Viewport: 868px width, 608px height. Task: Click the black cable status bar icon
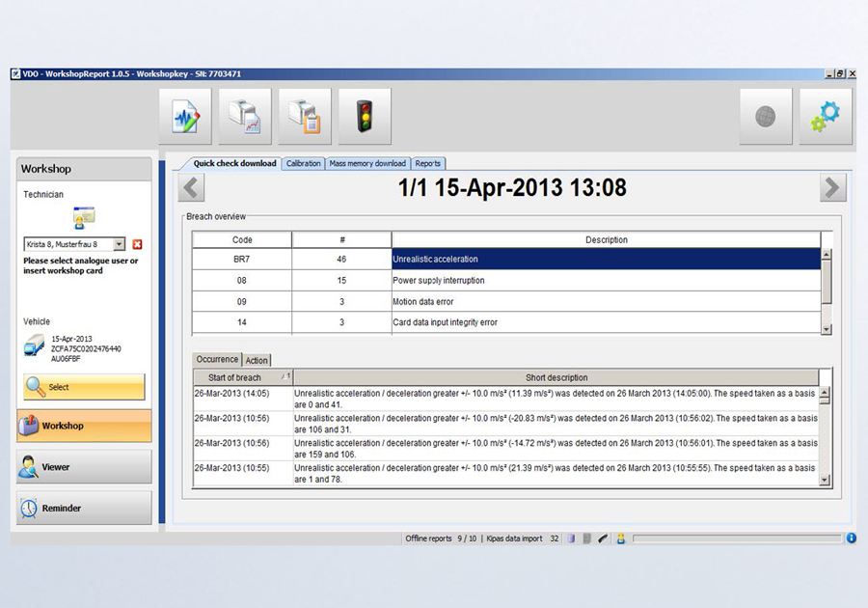coord(603,539)
